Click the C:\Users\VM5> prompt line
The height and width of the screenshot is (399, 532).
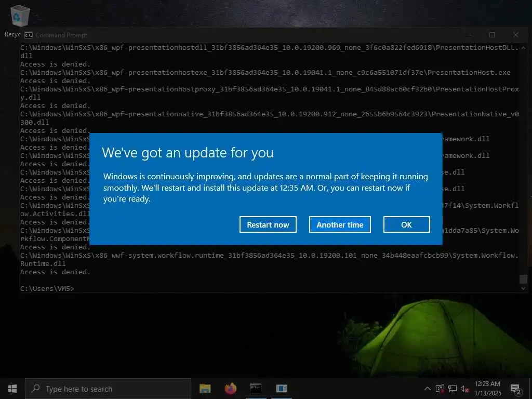(47, 289)
